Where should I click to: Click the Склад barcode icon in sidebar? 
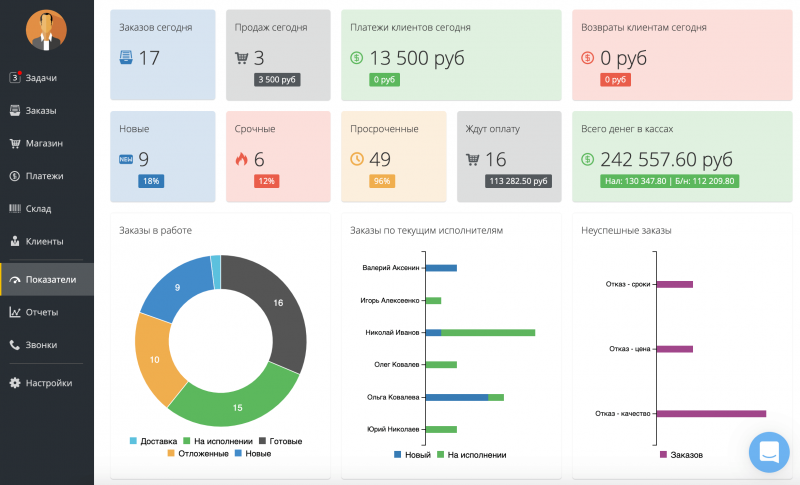(15, 209)
